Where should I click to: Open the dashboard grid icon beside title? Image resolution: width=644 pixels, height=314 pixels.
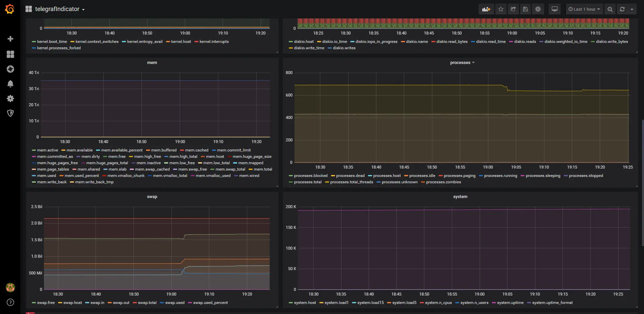(x=29, y=9)
